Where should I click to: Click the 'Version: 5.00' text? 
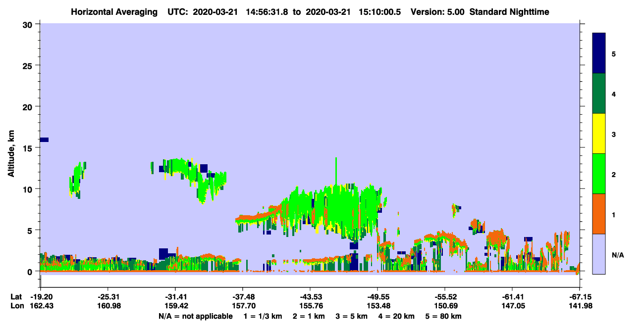(438, 12)
